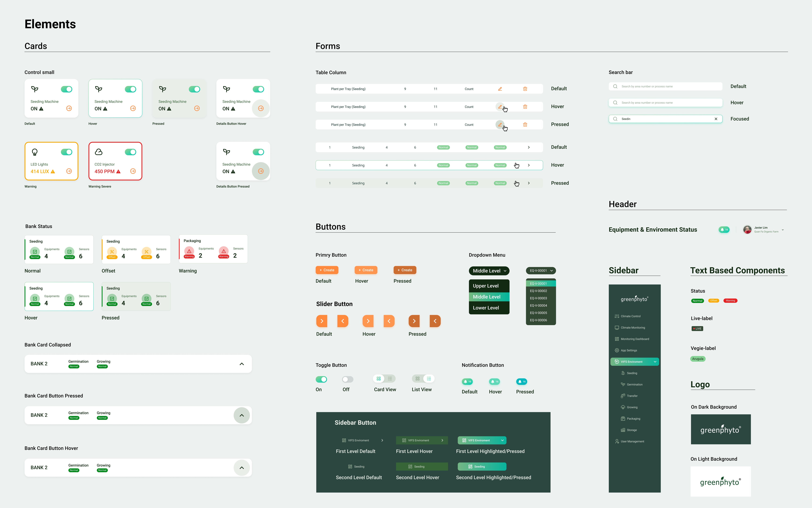The width and height of the screenshot is (812, 508).
Task: Click the light bulb icon on LED Lights card
Action: 35,152
